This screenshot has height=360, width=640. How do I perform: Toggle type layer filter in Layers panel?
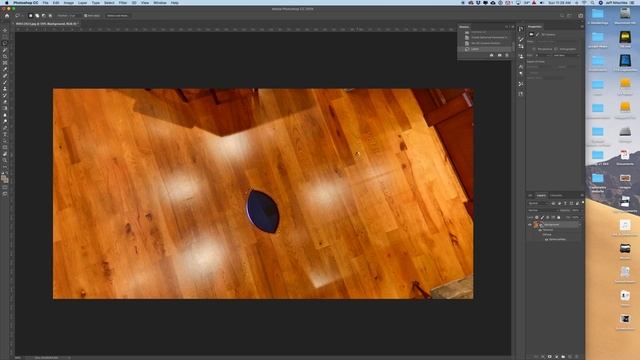pos(565,203)
